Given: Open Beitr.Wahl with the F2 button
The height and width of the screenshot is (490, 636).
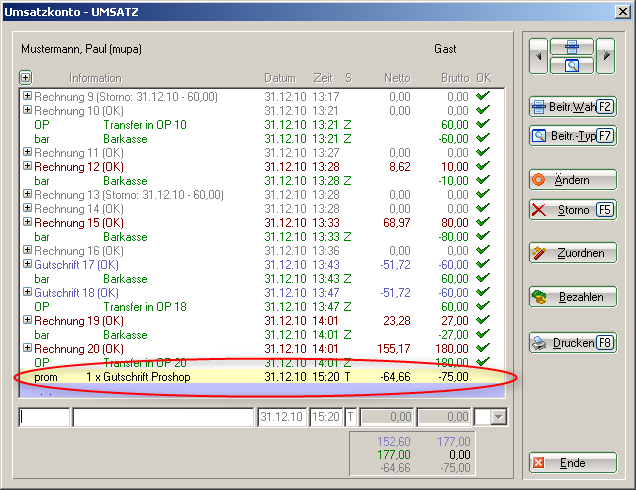Looking at the screenshot, I should 572,106.
